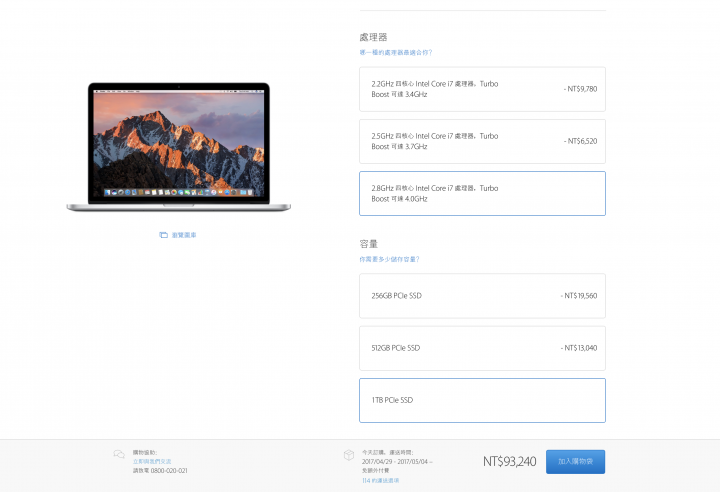Viewport: 720px width, 492px height.
Task: Click the 處理器 section heading
Action: click(373, 37)
